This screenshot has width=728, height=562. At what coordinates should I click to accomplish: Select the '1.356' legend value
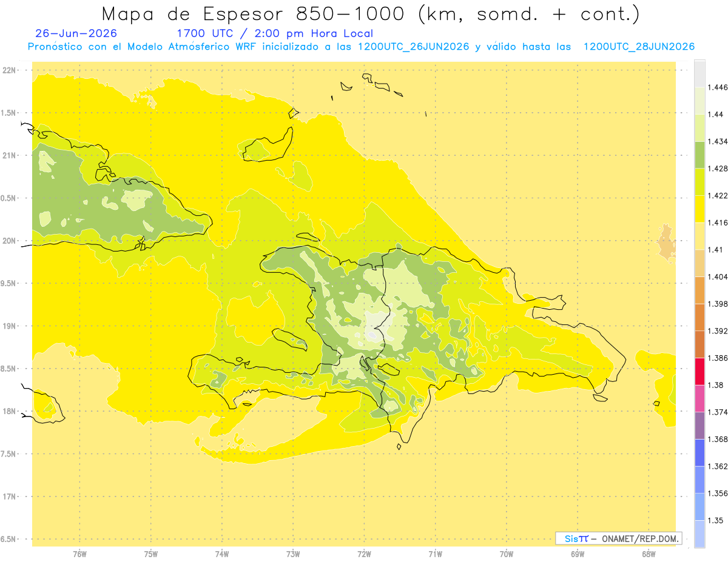pyautogui.click(x=718, y=493)
